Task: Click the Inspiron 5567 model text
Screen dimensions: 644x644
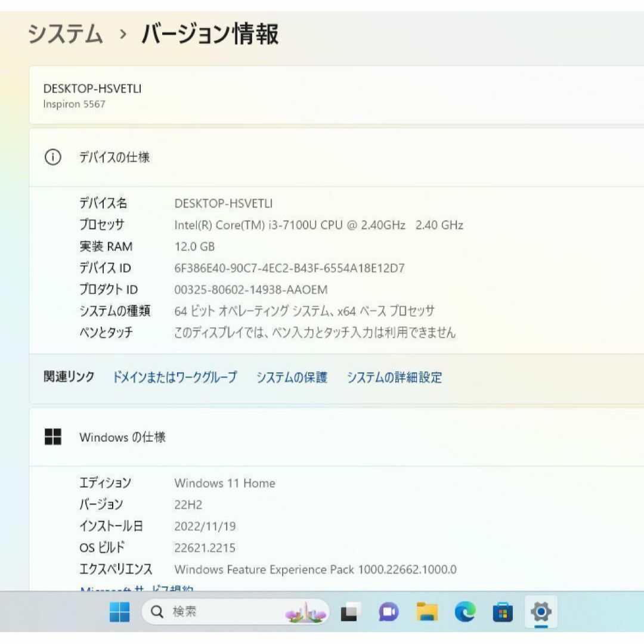Action: tap(75, 104)
